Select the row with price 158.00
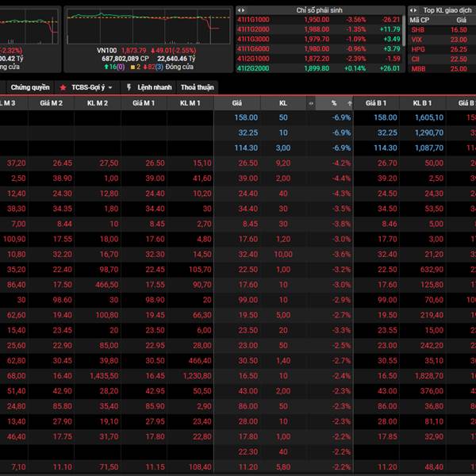Screen dimensions: 476x476 (247, 117)
